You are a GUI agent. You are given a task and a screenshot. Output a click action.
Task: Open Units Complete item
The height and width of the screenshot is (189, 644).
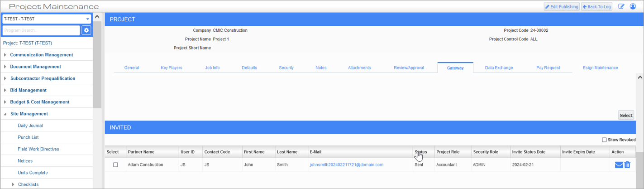click(33, 173)
